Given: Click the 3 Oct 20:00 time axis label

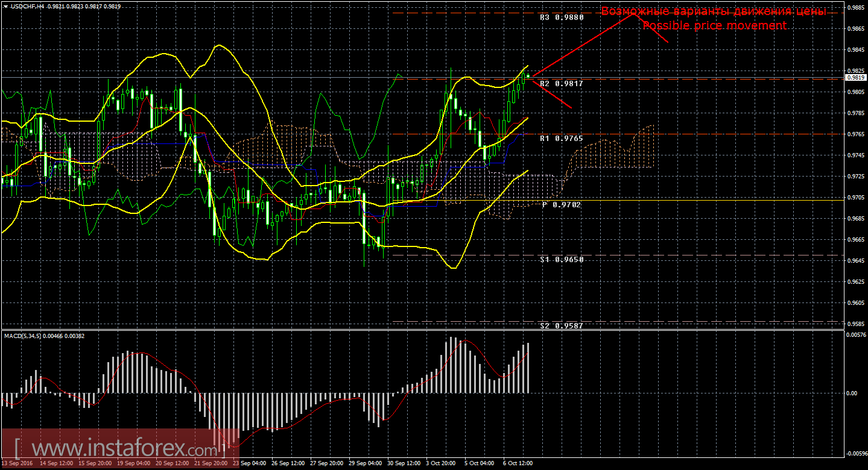Looking at the screenshot, I should [x=442, y=464].
